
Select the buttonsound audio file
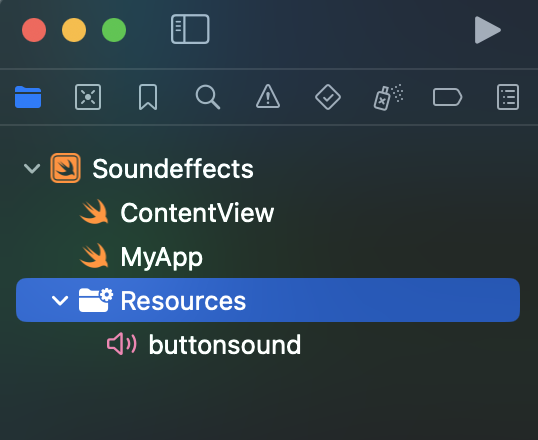tap(204, 345)
